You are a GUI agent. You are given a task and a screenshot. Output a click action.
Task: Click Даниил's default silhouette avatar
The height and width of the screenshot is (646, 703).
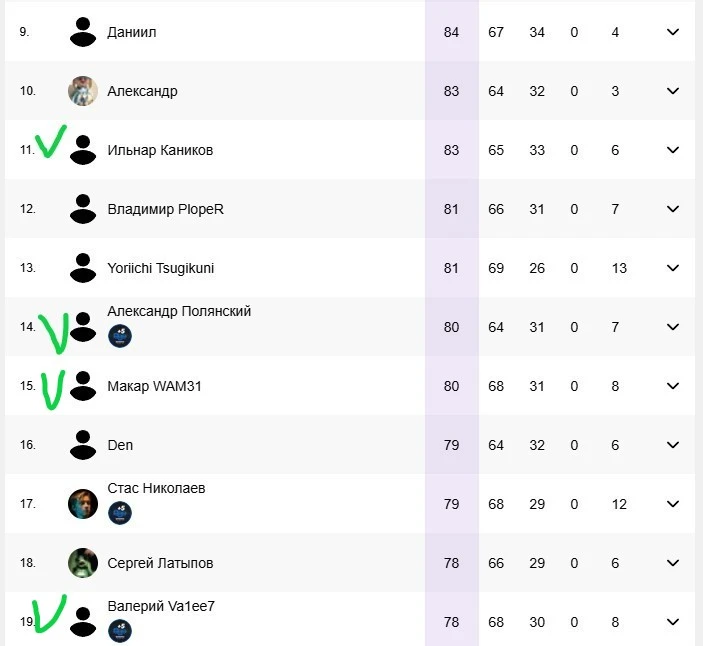coord(83,32)
